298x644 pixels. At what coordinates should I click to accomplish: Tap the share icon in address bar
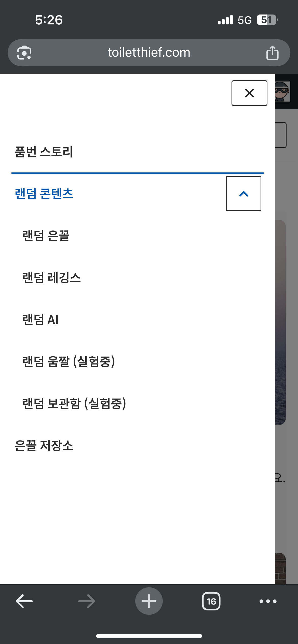272,53
